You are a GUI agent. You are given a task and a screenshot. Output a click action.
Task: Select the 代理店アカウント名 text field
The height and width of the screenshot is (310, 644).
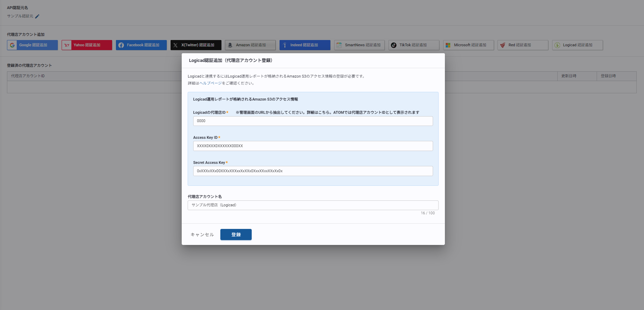tap(313, 205)
